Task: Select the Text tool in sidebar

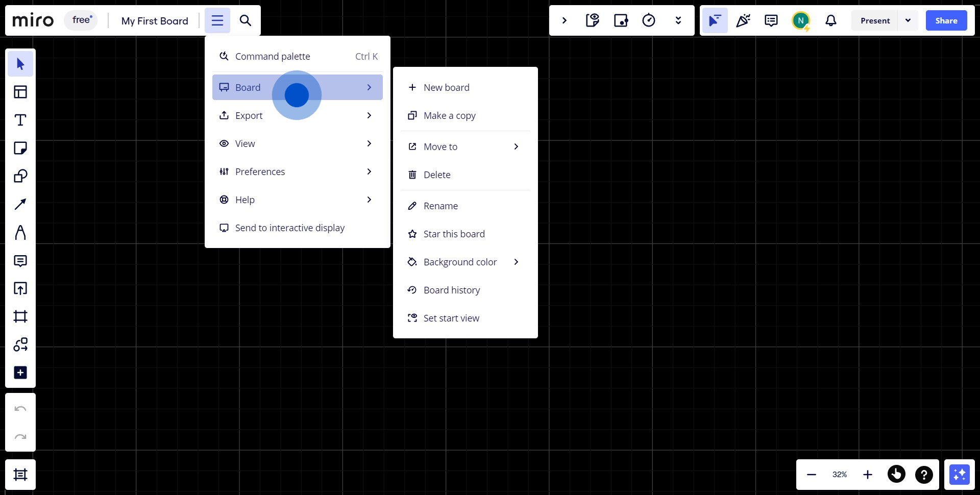Action: (20, 120)
